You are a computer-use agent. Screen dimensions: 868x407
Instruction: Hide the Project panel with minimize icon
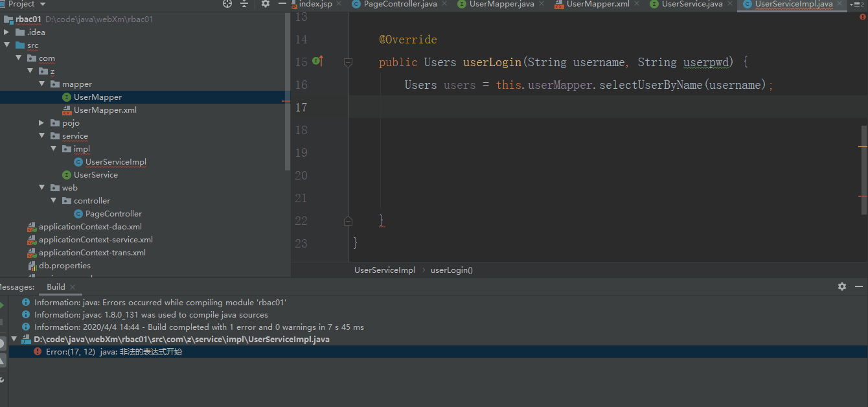point(282,4)
